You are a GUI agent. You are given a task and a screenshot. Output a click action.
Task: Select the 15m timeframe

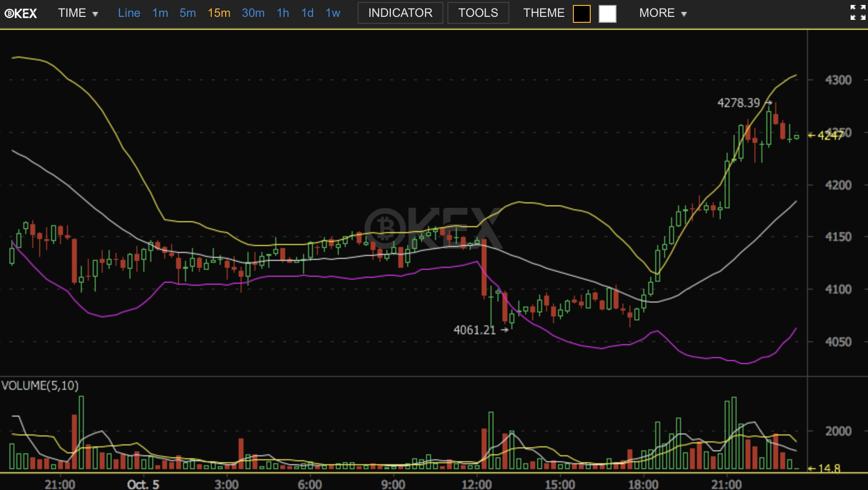tap(219, 13)
